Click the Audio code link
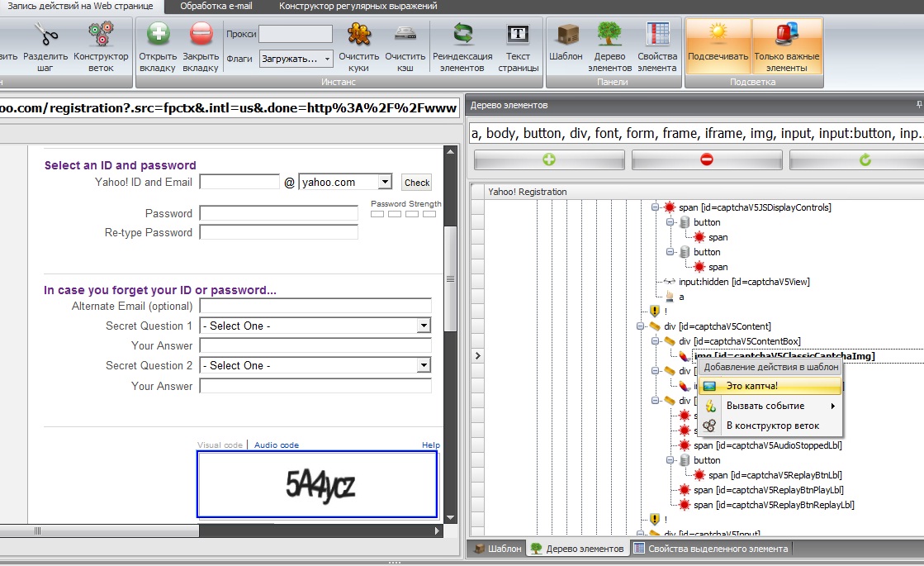Image resolution: width=924 pixels, height=566 pixels. pos(277,445)
